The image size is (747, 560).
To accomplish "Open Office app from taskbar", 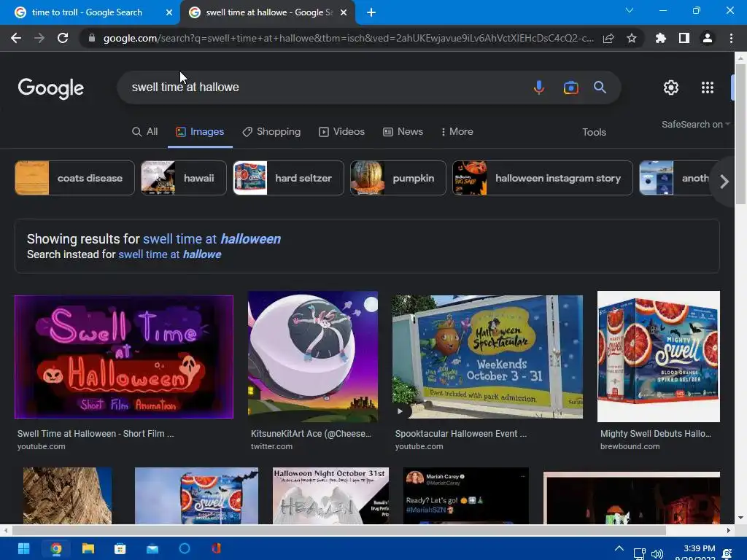I will tap(217, 548).
